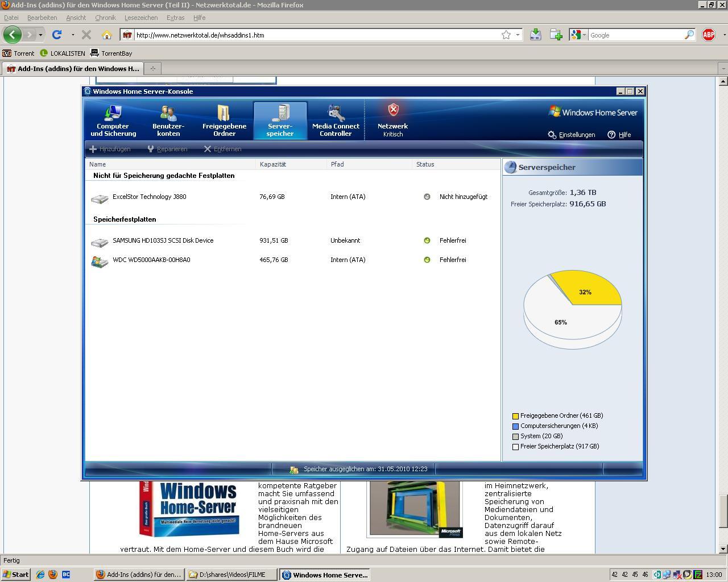This screenshot has height=582, width=728.
Task: Open Hilfe in the server console
Action: tap(619, 135)
